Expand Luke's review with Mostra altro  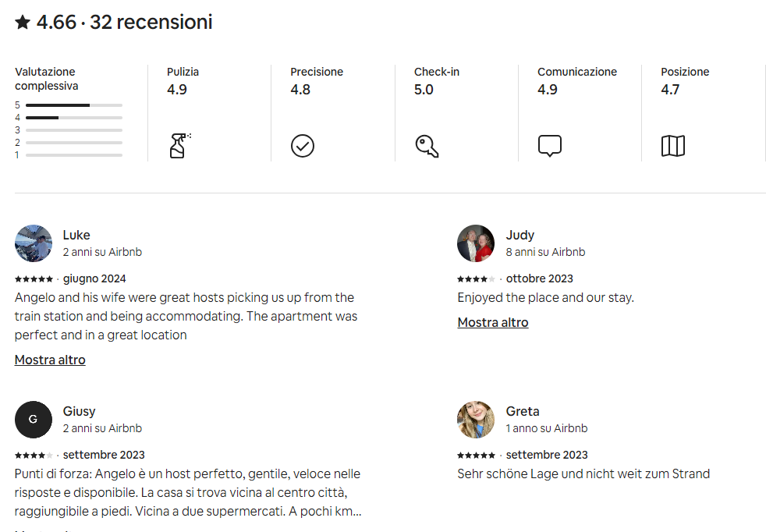50,360
